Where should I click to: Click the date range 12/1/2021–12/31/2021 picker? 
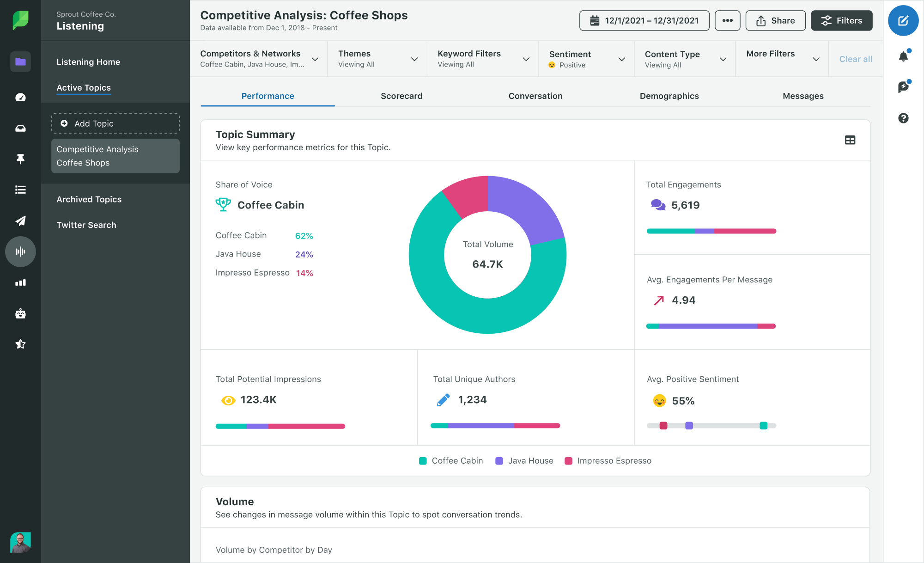(644, 20)
